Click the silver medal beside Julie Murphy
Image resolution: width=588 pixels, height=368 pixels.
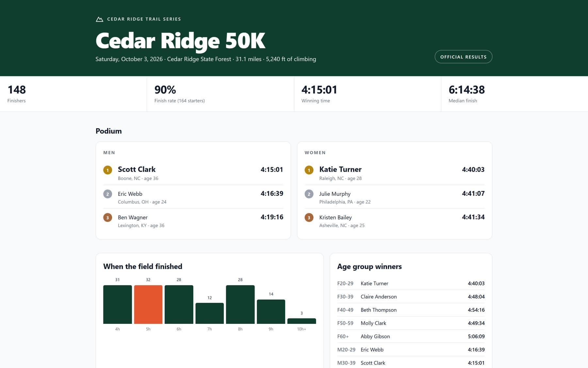pos(309,194)
